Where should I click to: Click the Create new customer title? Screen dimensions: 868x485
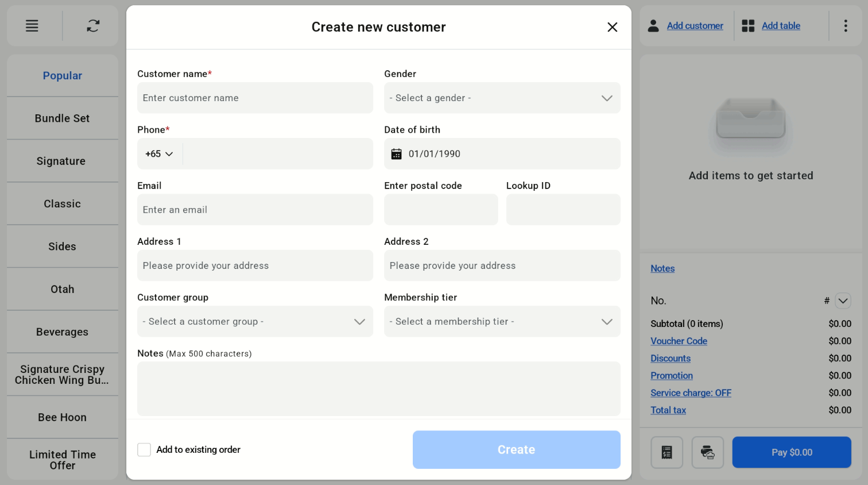(x=379, y=27)
